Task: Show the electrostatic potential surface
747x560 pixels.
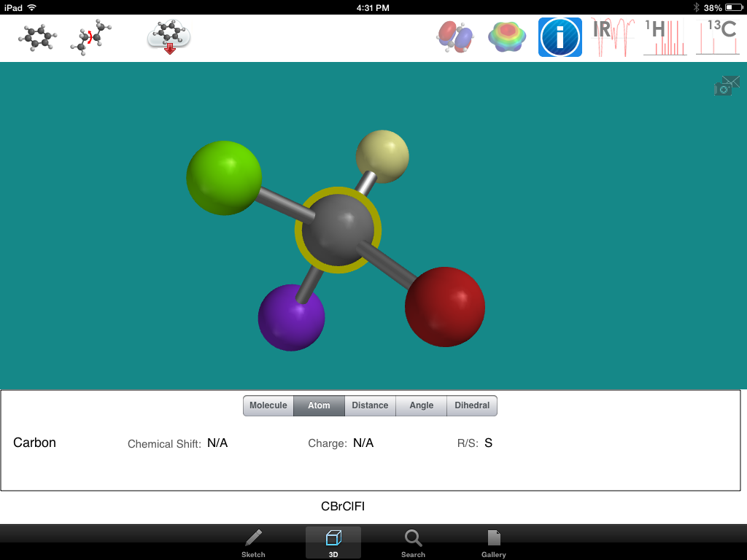Action: [x=506, y=36]
